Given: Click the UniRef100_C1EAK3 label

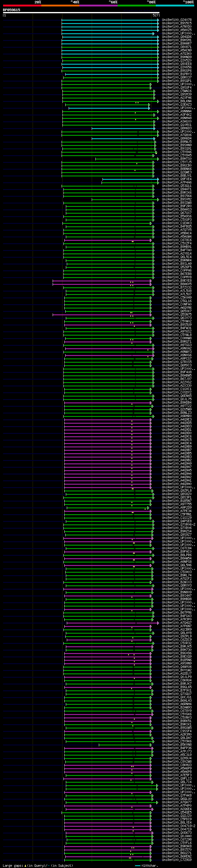Looking at the screenshot, I should point(177,223).
